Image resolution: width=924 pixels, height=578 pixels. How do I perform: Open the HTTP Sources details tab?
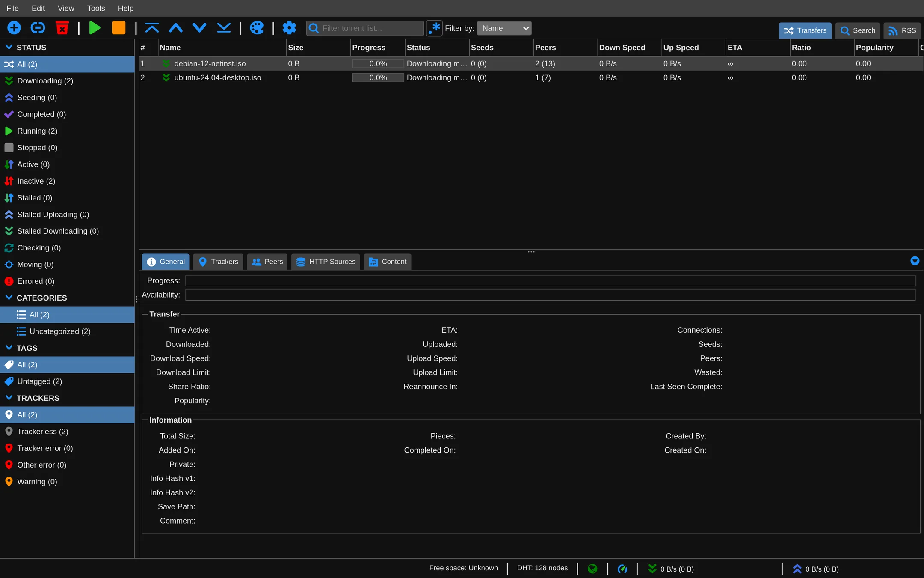point(326,262)
